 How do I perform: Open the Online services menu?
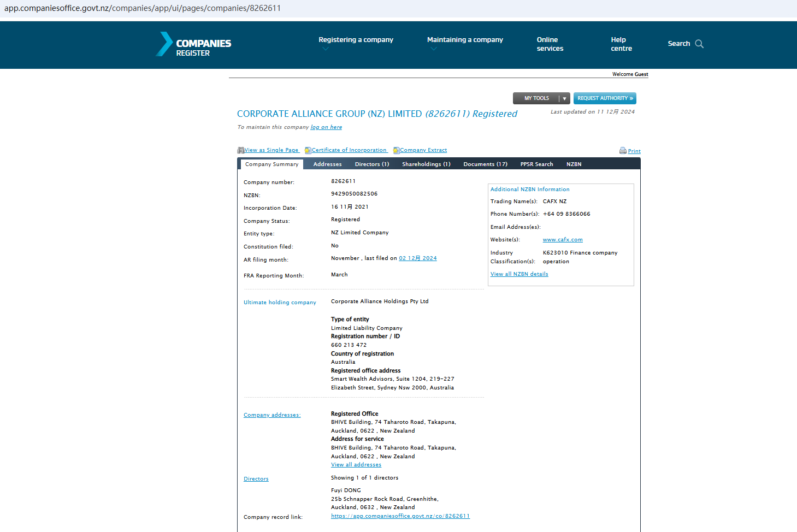[x=550, y=44]
